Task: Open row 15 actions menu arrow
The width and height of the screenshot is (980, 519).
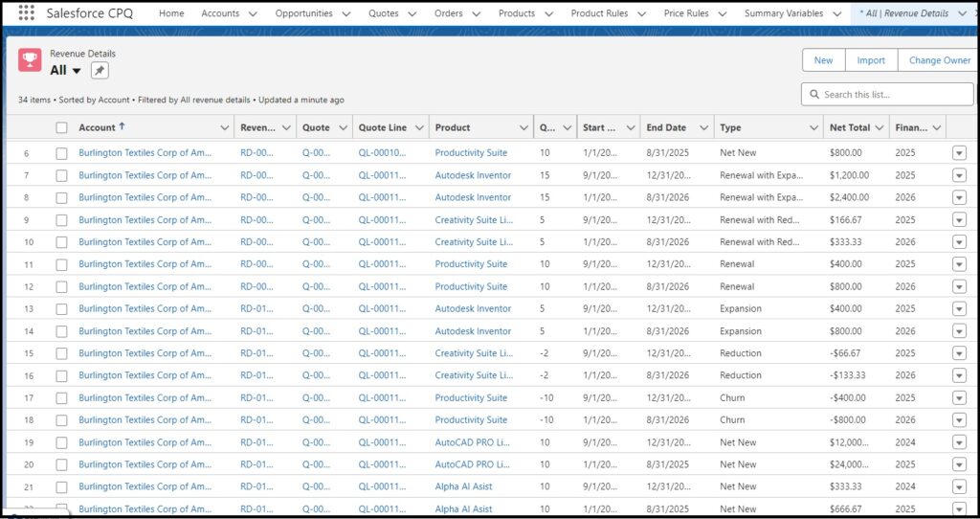Action: (959, 353)
